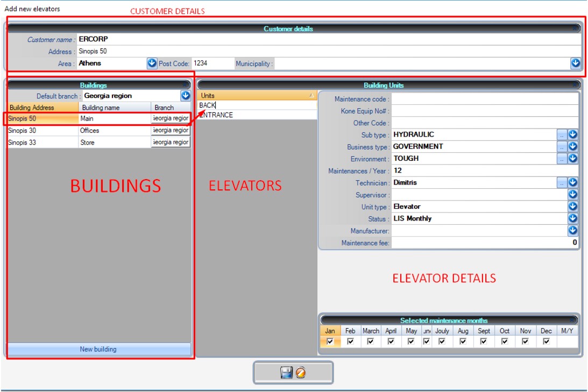Open the Status dropdown list
This screenshot has height=392, width=588.
[573, 219]
